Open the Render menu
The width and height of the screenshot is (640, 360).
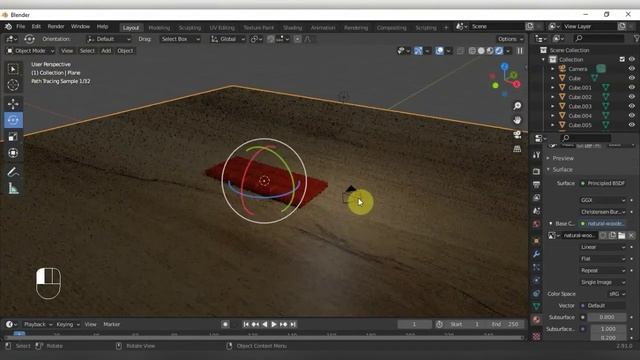point(56,27)
